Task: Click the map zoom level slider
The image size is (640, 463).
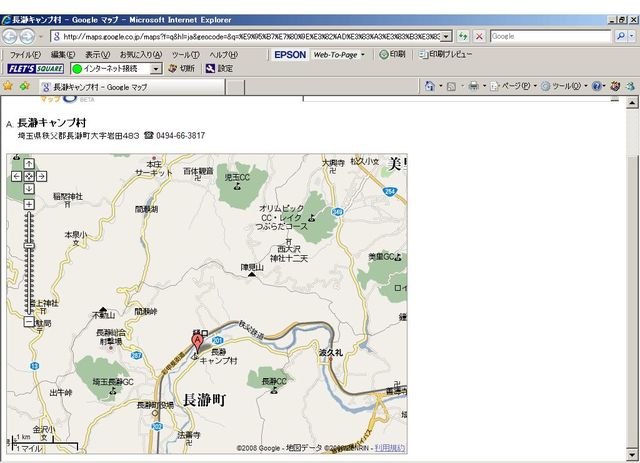Action: 29,245
